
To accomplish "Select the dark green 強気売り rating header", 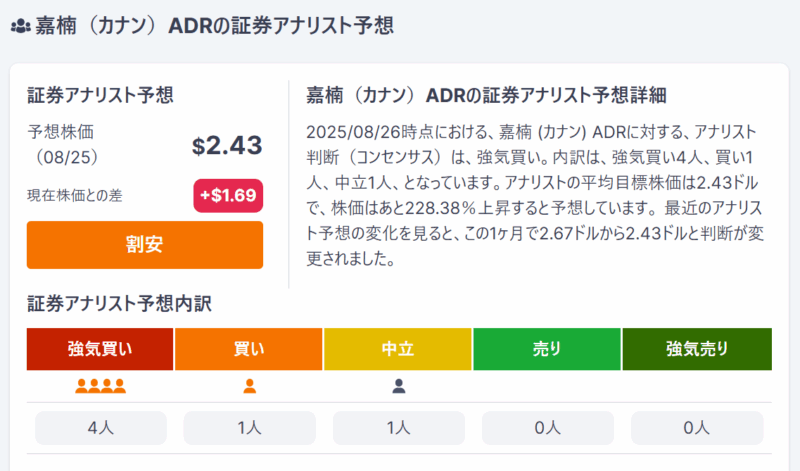I will point(696,349).
